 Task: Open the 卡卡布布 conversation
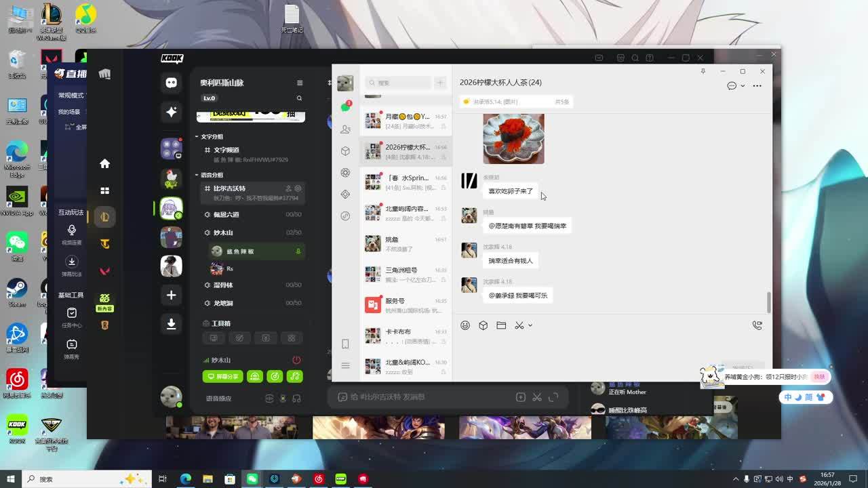pyautogui.click(x=406, y=335)
